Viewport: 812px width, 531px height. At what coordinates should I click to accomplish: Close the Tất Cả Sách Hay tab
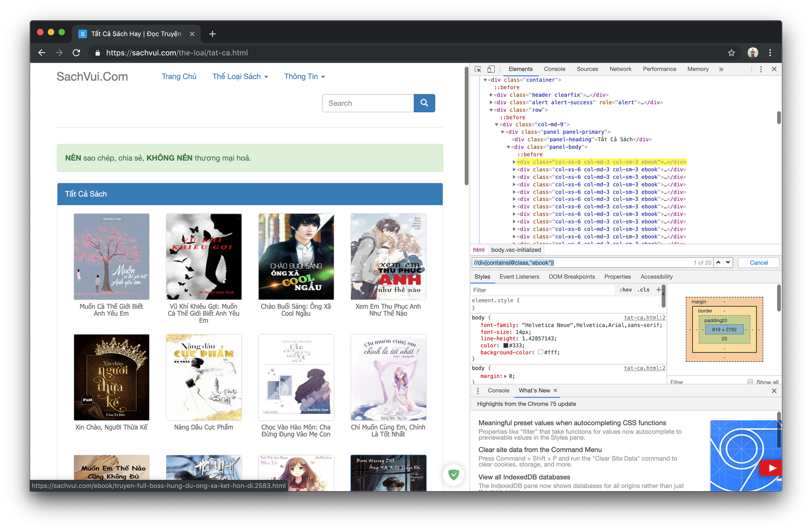point(192,33)
